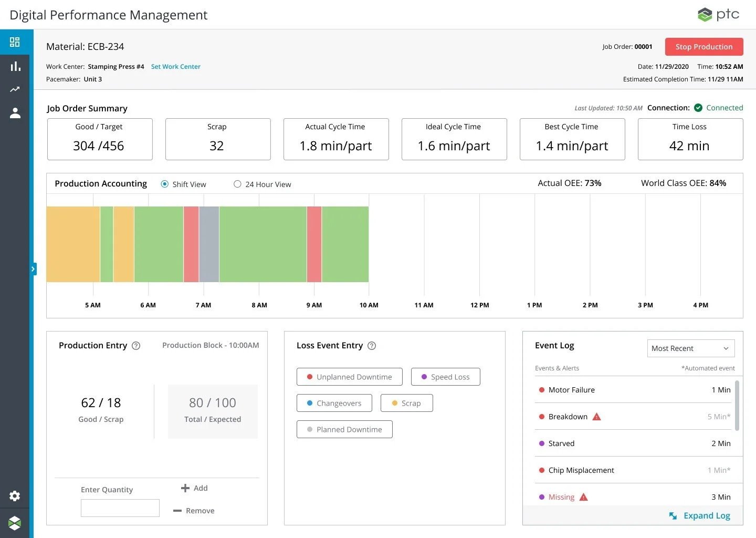Image resolution: width=756 pixels, height=538 pixels.
Task: Click the 62 / 18 Good / Scrap value
Action: [x=101, y=403]
